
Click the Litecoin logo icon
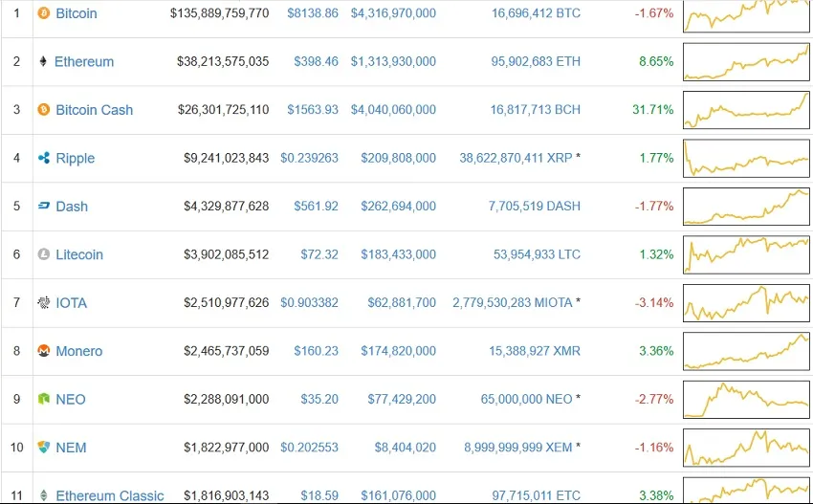pyautogui.click(x=44, y=254)
